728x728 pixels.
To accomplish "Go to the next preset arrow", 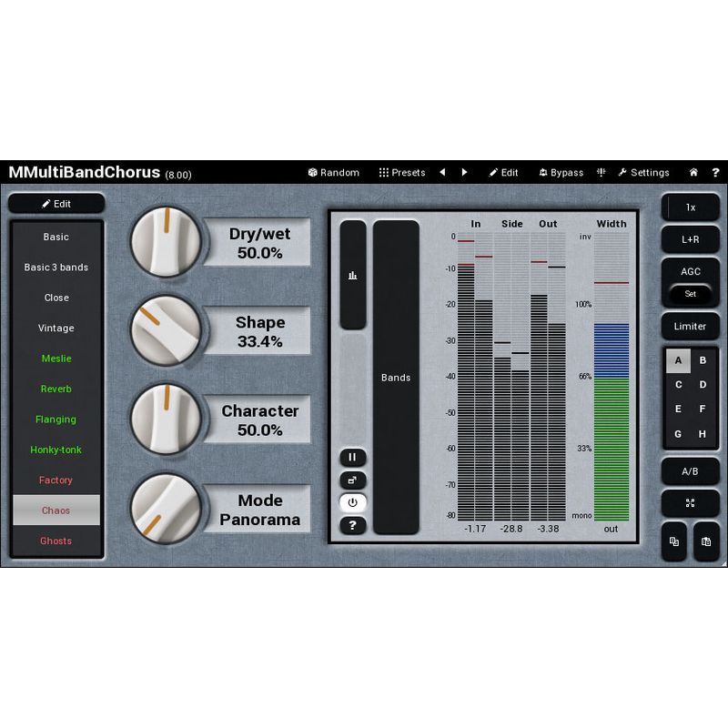I will (464, 172).
